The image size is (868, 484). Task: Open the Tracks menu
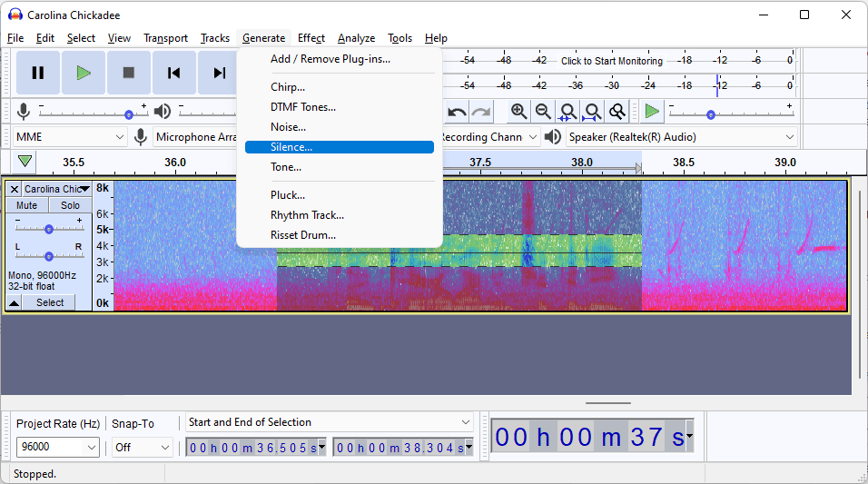[x=215, y=38]
